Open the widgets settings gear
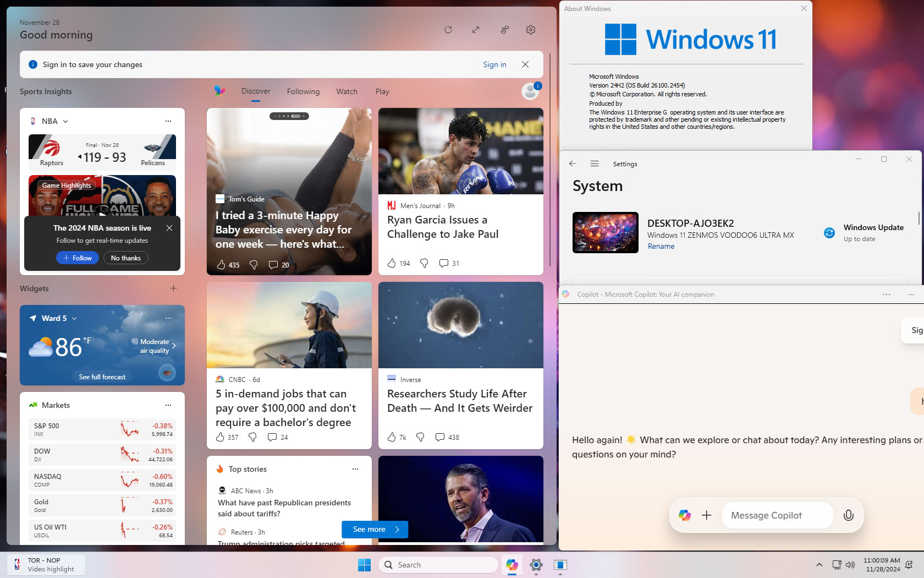The width and height of the screenshot is (924, 578). pyautogui.click(x=531, y=30)
